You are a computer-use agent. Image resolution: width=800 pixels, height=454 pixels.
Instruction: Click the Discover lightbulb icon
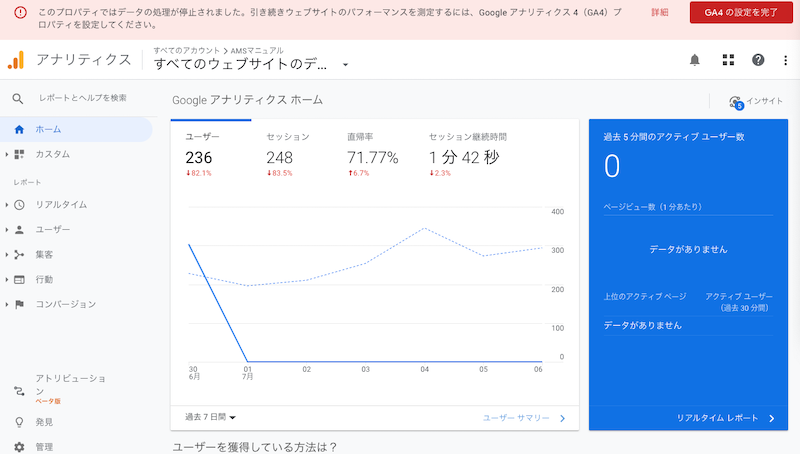pyautogui.click(x=19, y=422)
